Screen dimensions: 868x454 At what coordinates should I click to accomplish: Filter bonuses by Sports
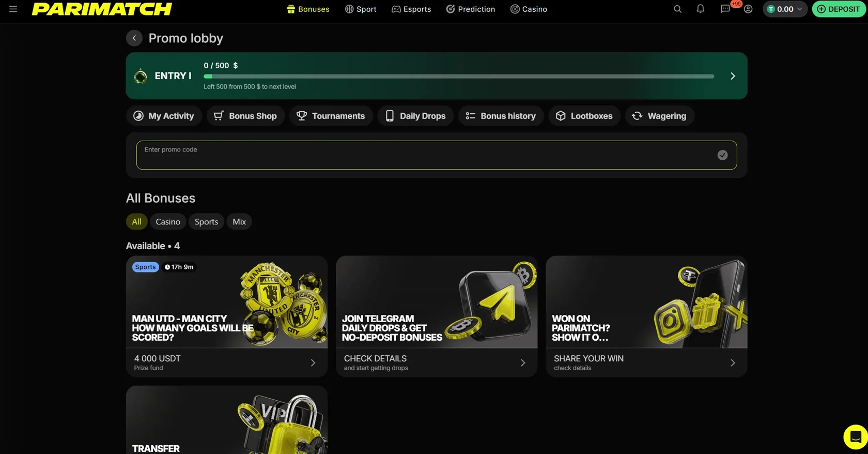[206, 222]
